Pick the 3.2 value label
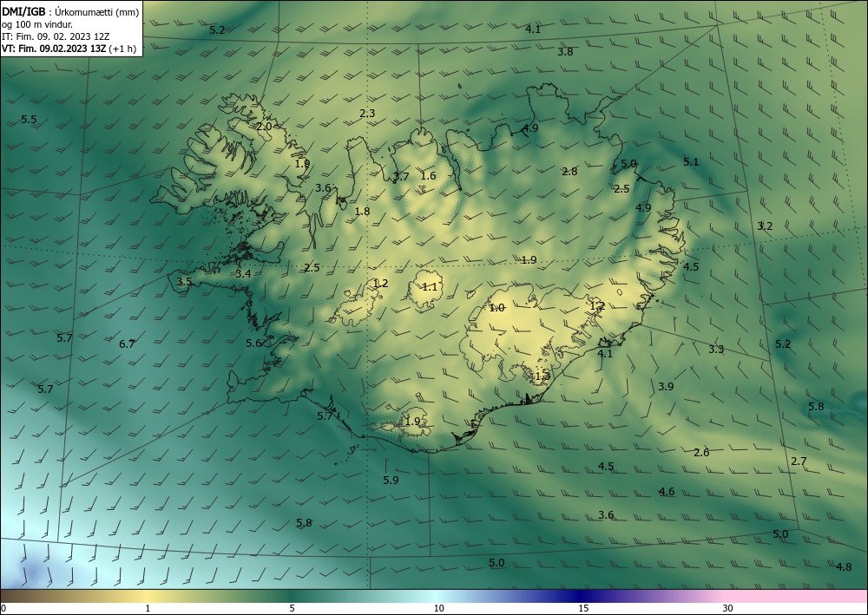Screen dimensions: 868x615 point(765,226)
